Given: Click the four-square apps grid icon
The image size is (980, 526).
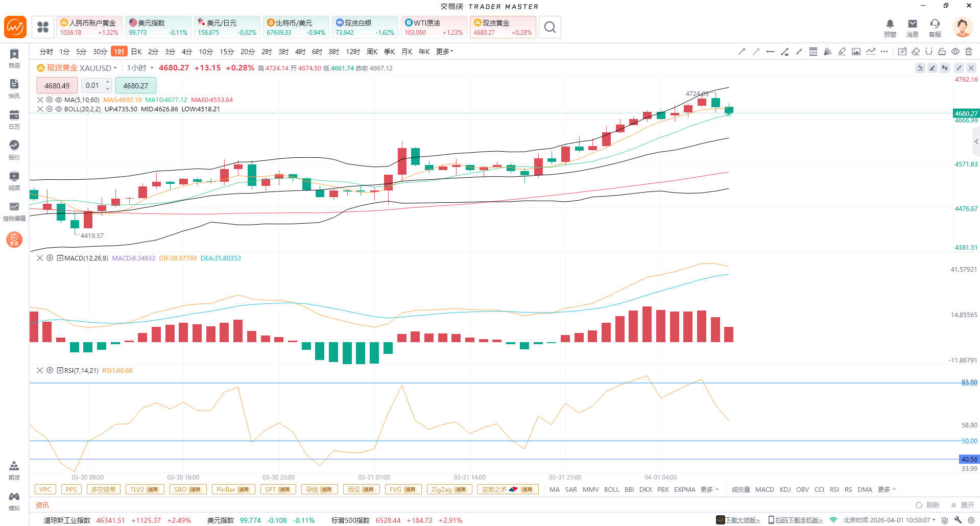Looking at the screenshot, I should pos(43,27).
